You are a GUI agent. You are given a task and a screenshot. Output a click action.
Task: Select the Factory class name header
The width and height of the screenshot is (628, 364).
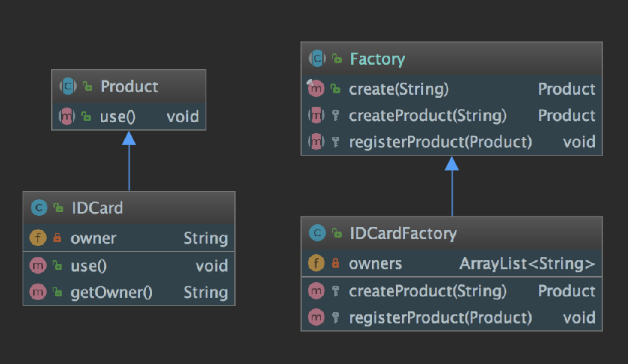coord(377,59)
